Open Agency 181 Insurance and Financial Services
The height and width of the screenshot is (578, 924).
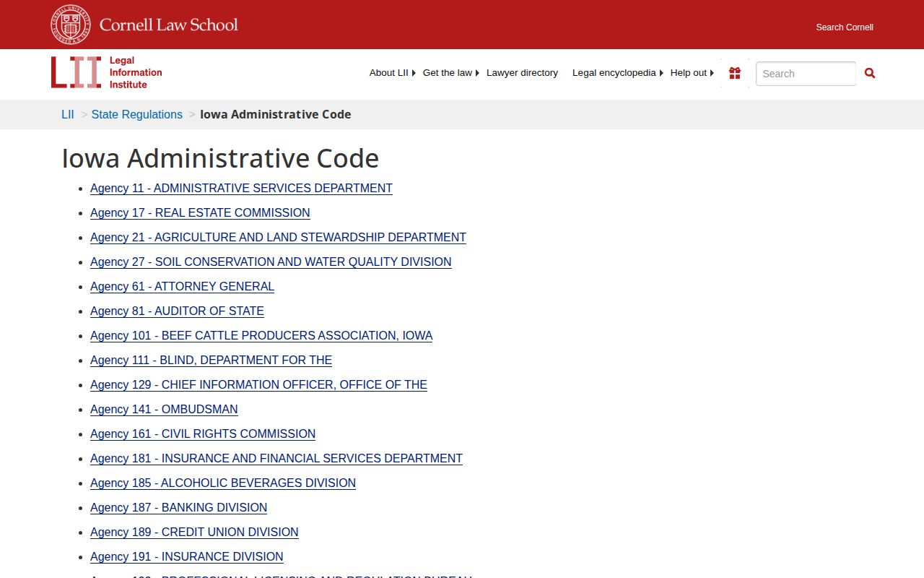(x=276, y=459)
